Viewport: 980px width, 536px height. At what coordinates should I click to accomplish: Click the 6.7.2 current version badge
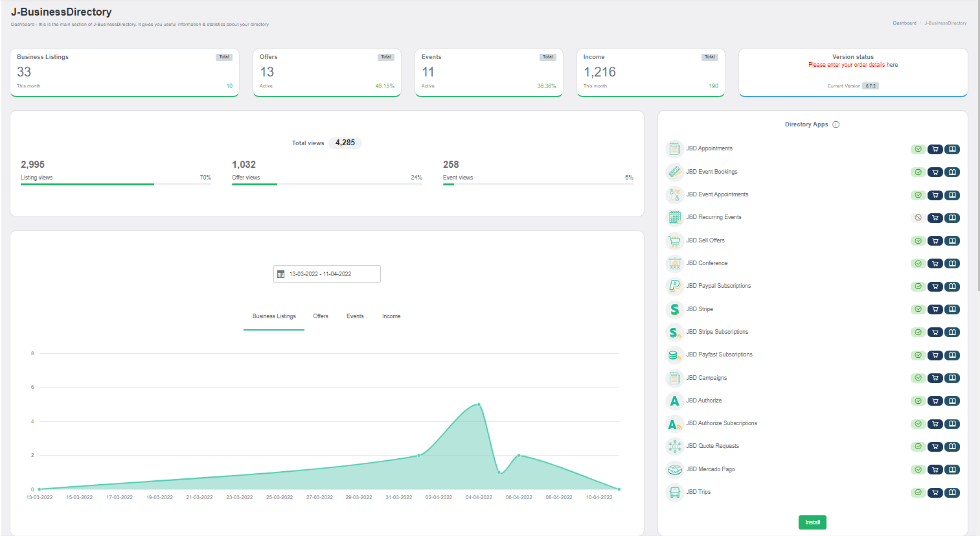pos(871,86)
